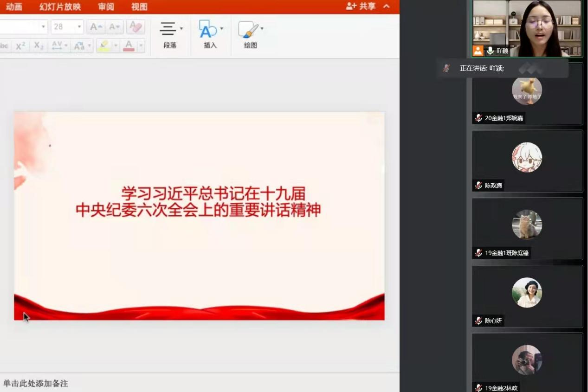Click the 共享 share button
Image resolution: width=588 pixels, height=392 pixels.
pos(361,6)
